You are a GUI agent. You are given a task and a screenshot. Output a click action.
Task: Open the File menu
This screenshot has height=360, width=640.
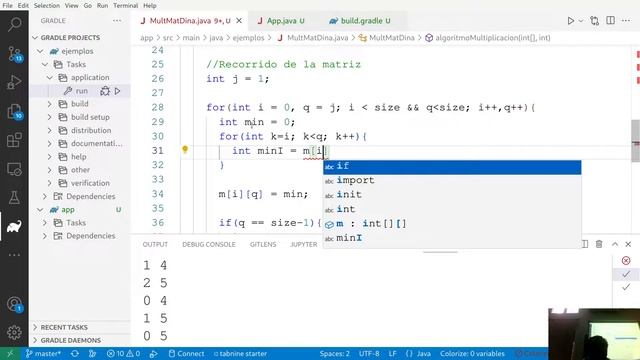[7, 6]
